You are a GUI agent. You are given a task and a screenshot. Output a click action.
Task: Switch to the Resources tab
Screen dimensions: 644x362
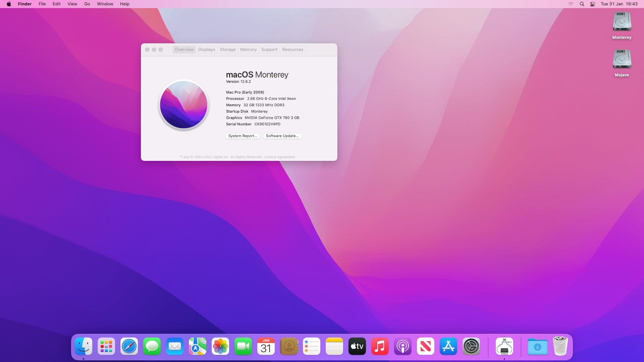tap(293, 49)
